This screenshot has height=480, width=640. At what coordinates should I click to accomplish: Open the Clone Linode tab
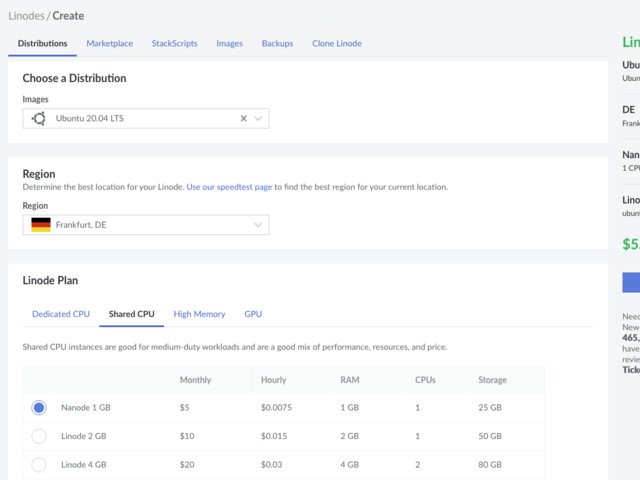(x=337, y=43)
